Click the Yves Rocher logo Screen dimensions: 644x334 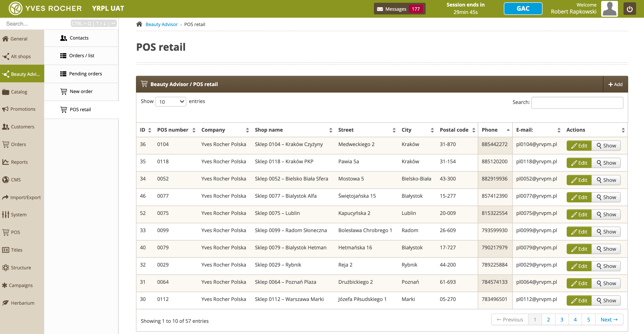point(45,8)
